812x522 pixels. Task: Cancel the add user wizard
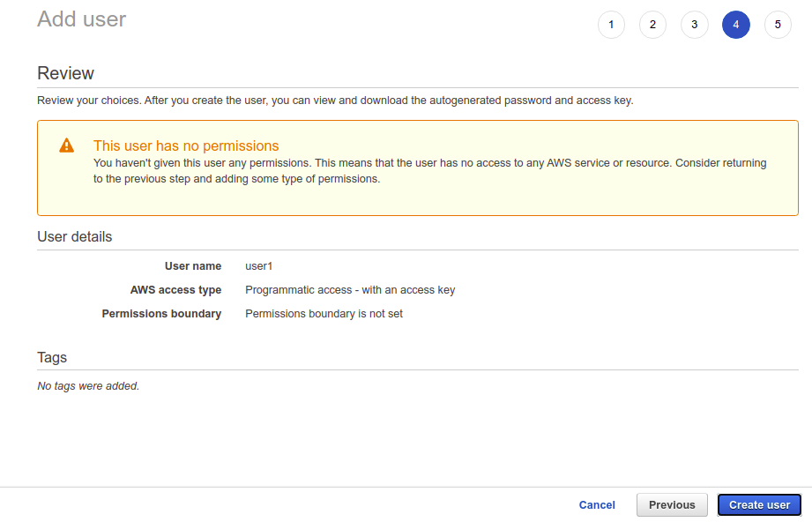(x=597, y=505)
